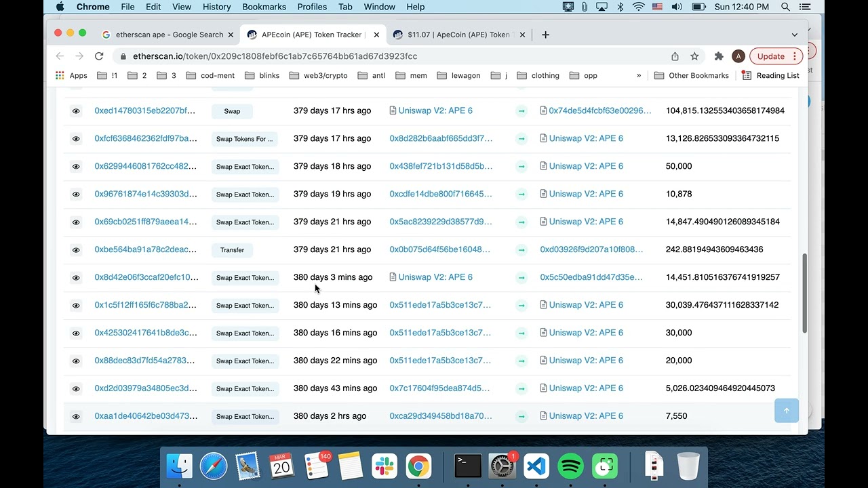This screenshot has height=488, width=868.
Task: Bookmark this page with the star icon
Action: [x=694, y=56]
